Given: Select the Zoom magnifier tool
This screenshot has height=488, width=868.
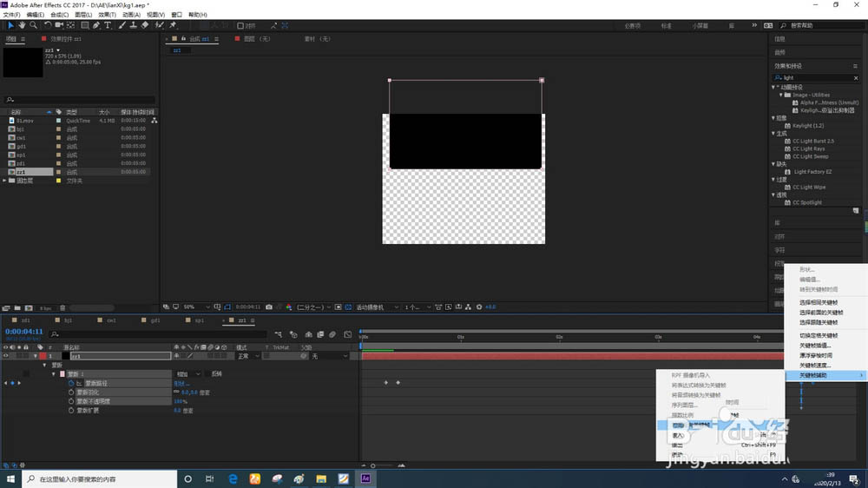Looking at the screenshot, I should point(33,25).
